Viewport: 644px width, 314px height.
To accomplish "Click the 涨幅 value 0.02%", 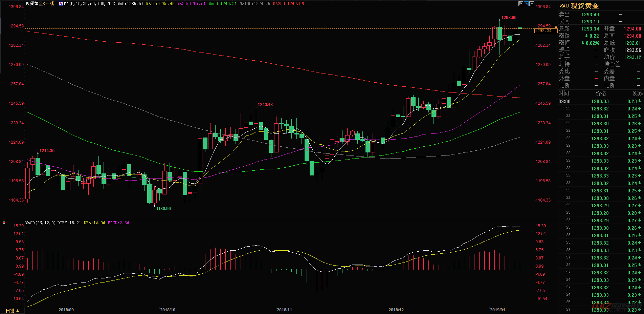I will pyautogui.click(x=590, y=43).
